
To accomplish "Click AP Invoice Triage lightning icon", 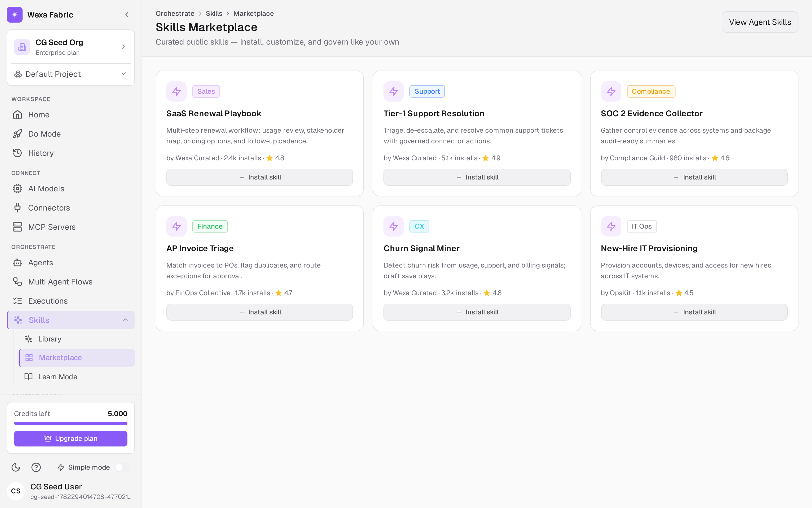I will (176, 226).
